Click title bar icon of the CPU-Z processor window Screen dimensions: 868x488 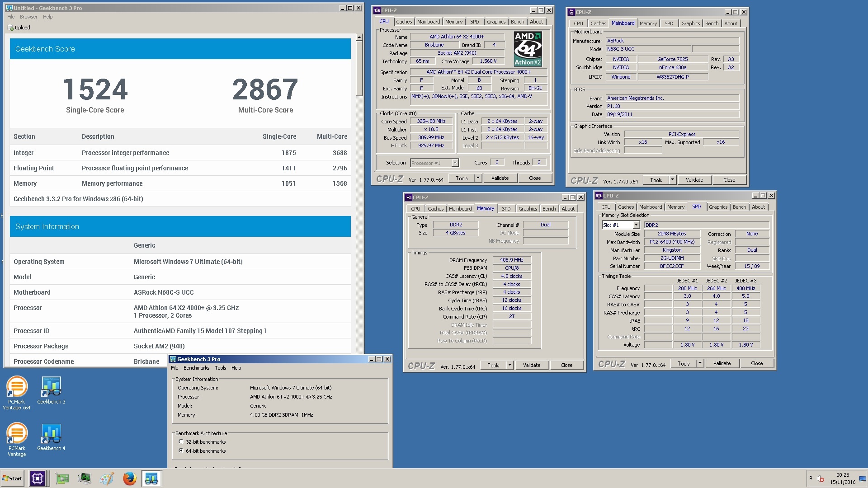[377, 10]
